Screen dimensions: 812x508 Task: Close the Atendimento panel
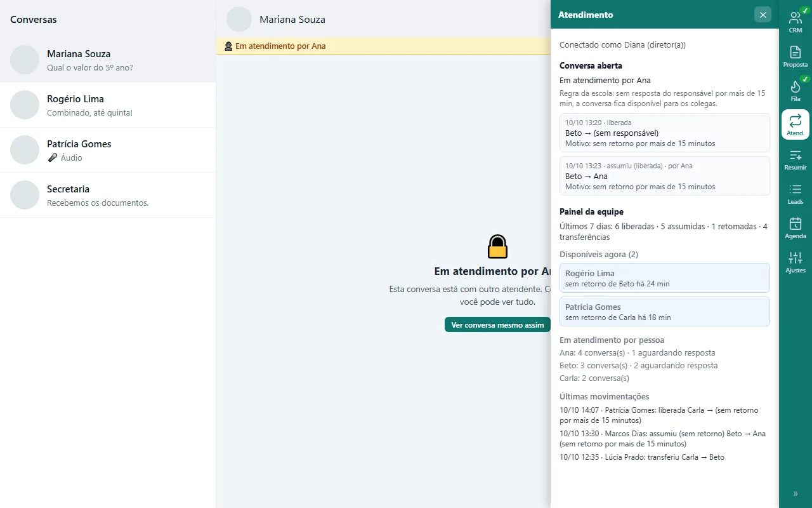click(763, 15)
